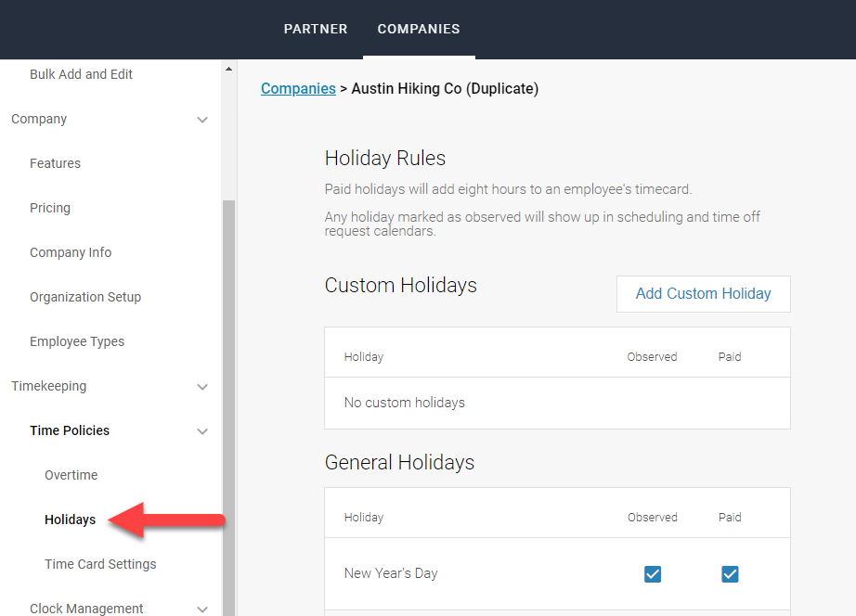
Task: Uncheck Paid for New Year's Day
Action: (730, 574)
